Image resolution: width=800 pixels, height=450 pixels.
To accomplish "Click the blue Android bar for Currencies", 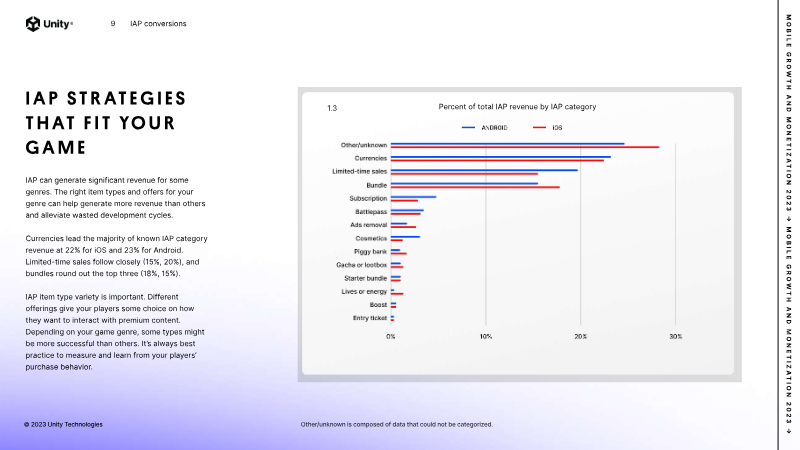I will [500, 156].
